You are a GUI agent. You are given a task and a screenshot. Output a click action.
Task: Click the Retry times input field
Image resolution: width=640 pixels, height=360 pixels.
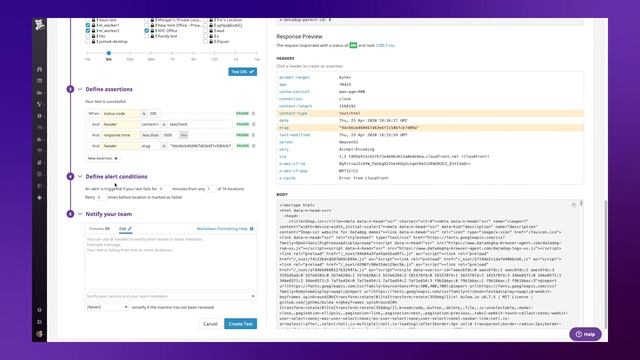(101, 197)
